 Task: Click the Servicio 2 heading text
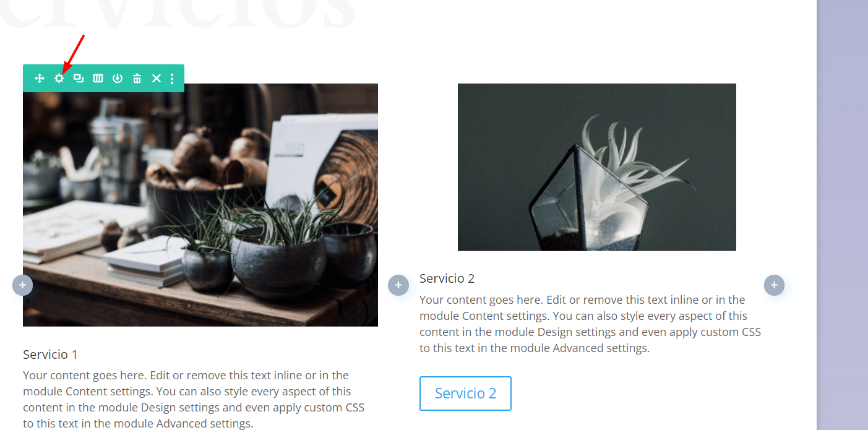(447, 278)
